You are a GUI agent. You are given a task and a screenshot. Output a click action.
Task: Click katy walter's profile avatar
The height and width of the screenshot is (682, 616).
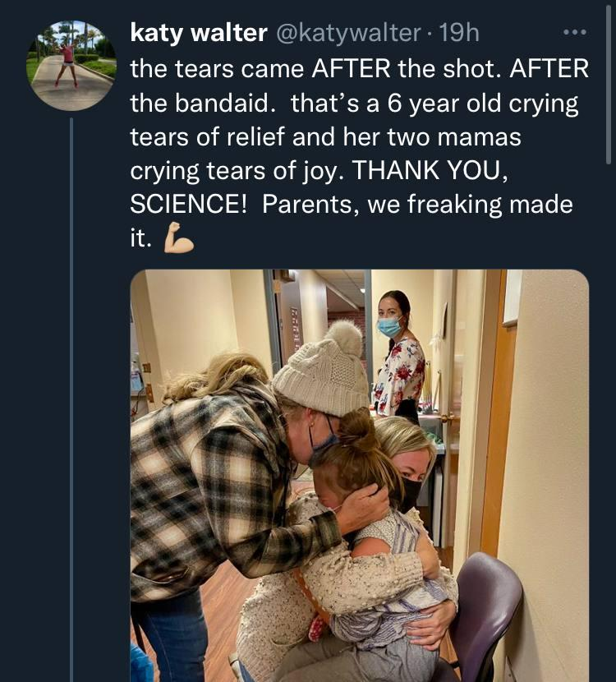(x=71, y=66)
